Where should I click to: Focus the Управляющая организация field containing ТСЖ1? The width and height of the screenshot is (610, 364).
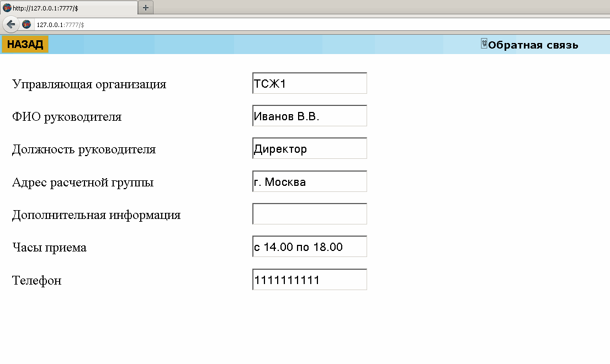(x=310, y=83)
